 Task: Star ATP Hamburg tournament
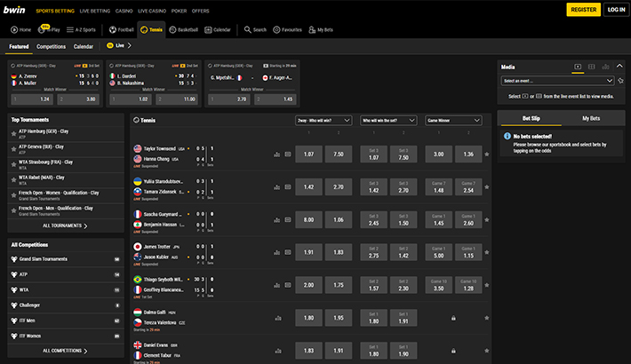click(13, 134)
